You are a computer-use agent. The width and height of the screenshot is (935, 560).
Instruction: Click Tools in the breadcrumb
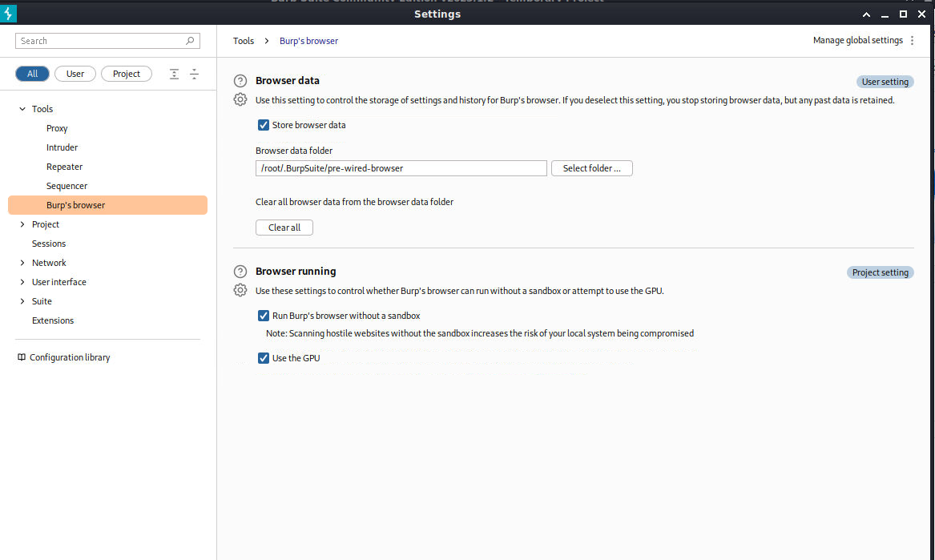tap(244, 41)
